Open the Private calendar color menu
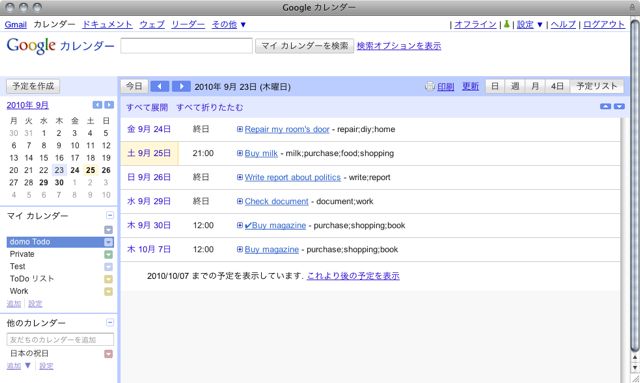 tap(108, 254)
